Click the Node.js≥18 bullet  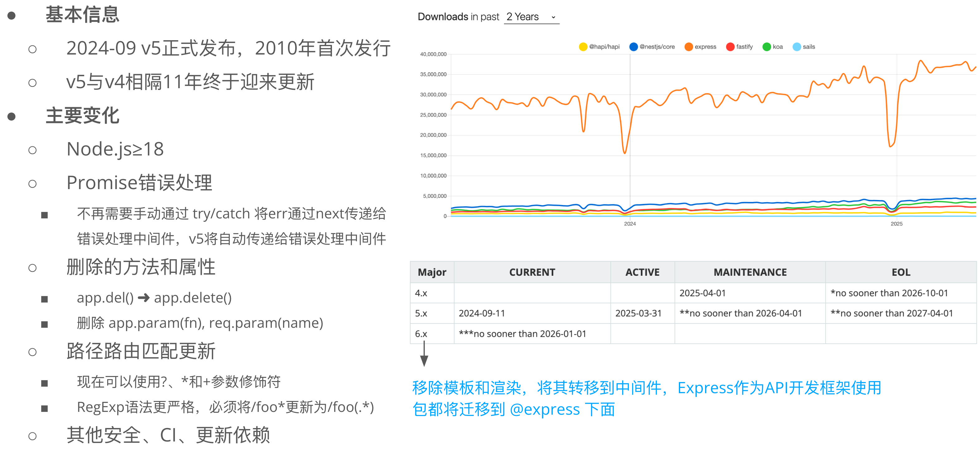click(115, 149)
